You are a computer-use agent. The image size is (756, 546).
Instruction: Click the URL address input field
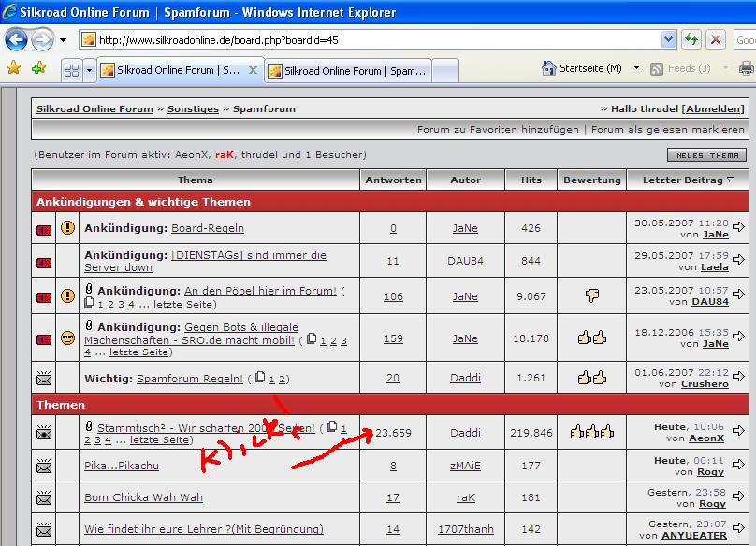(374, 39)
